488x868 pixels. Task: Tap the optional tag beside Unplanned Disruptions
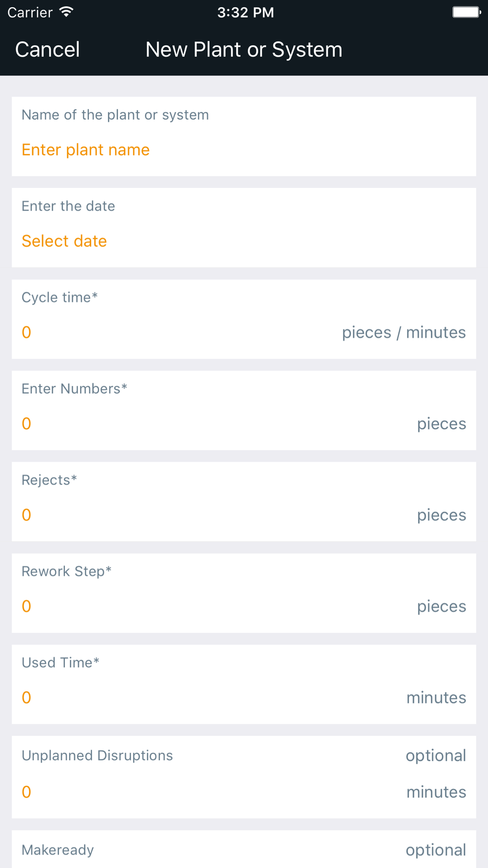point(436,756)
